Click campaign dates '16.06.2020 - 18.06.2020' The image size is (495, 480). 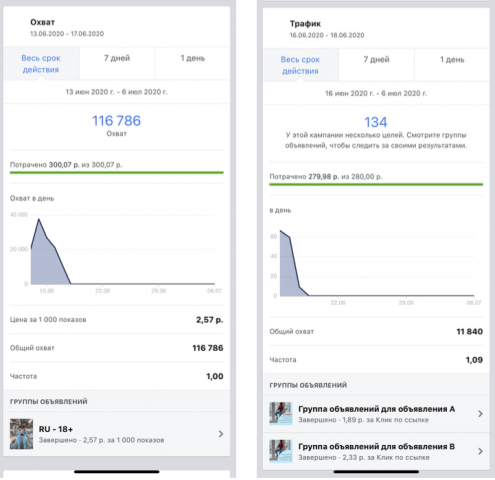click(327, 35)
